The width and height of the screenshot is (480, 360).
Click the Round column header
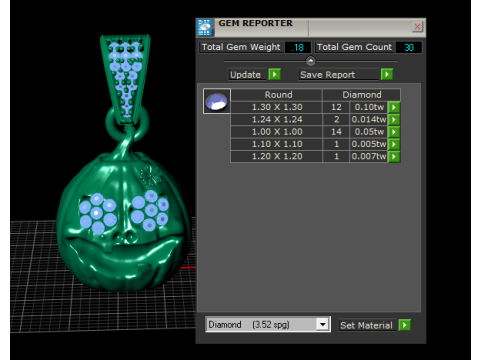click(x=277, y=95)
